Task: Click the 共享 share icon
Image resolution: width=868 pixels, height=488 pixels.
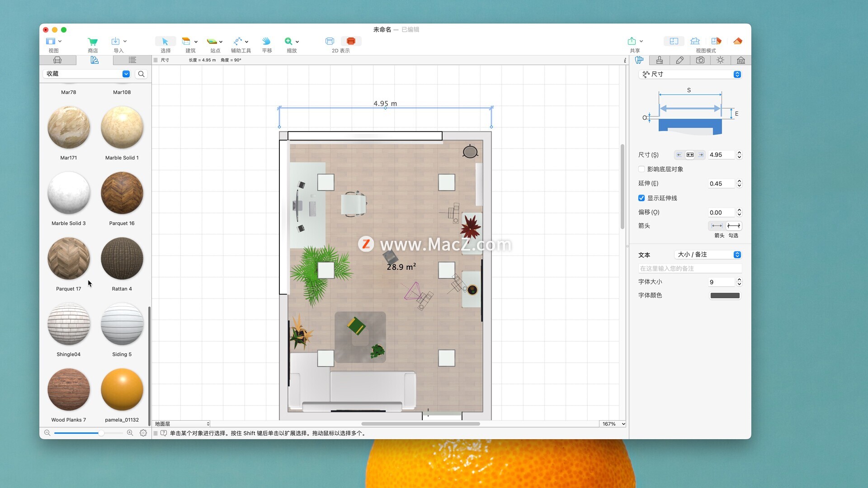Action: point(632,41)
